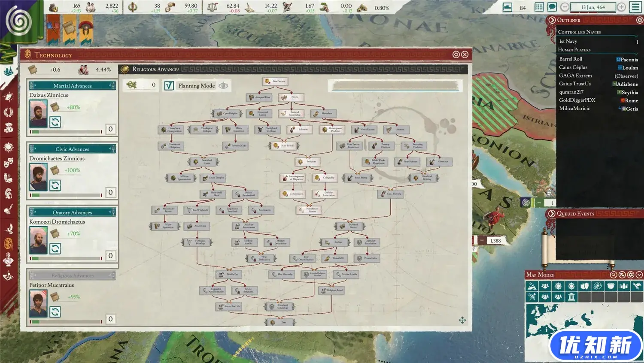Open the theater masks icon in left sidebar
This screenshot has height=363, width=644.
click(x=8, y=163)
